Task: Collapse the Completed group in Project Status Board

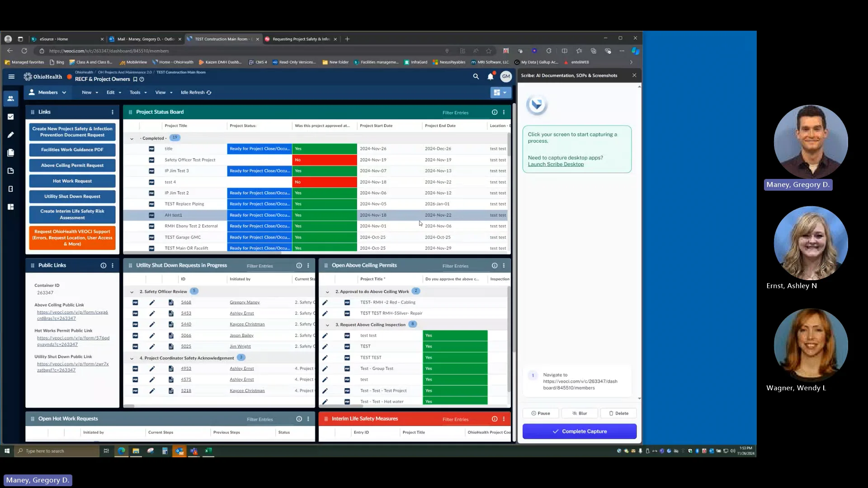Action: (132, 139)
